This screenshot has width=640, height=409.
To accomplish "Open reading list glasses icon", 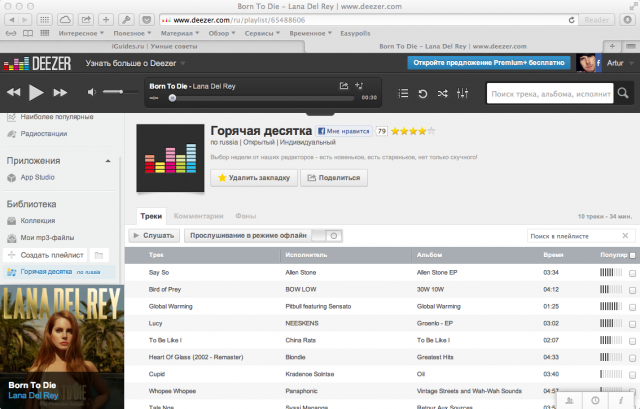I will (x=11, y=33).
